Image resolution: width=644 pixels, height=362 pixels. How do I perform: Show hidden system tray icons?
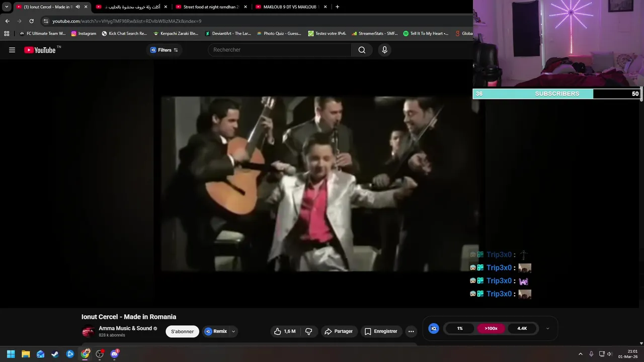click(580, 354)
